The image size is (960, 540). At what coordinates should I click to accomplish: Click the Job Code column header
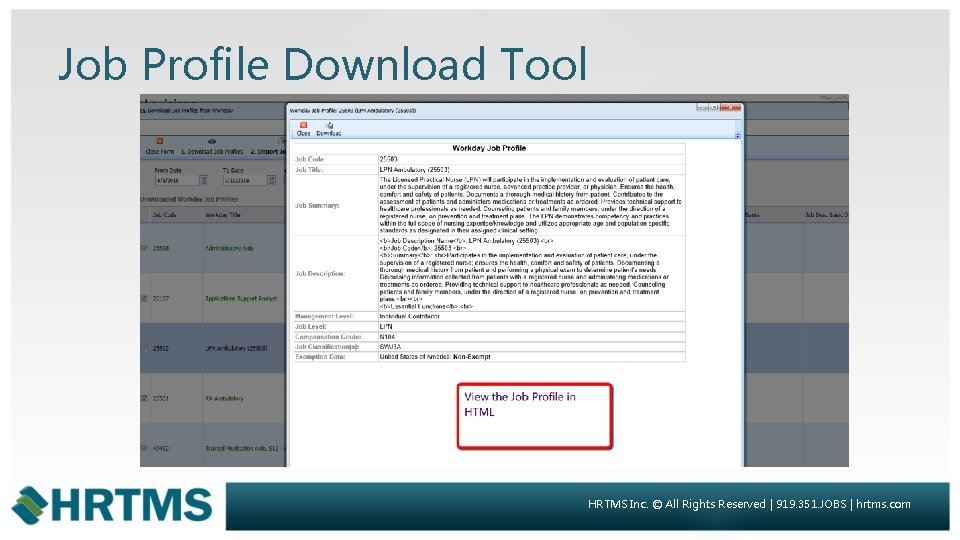click(x=164, y=215)
